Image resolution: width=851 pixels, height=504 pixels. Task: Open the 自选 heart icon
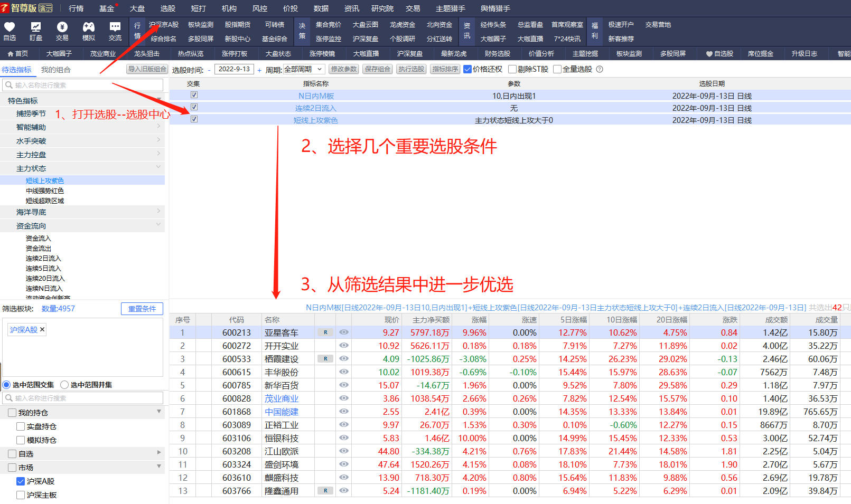point(10,26)
